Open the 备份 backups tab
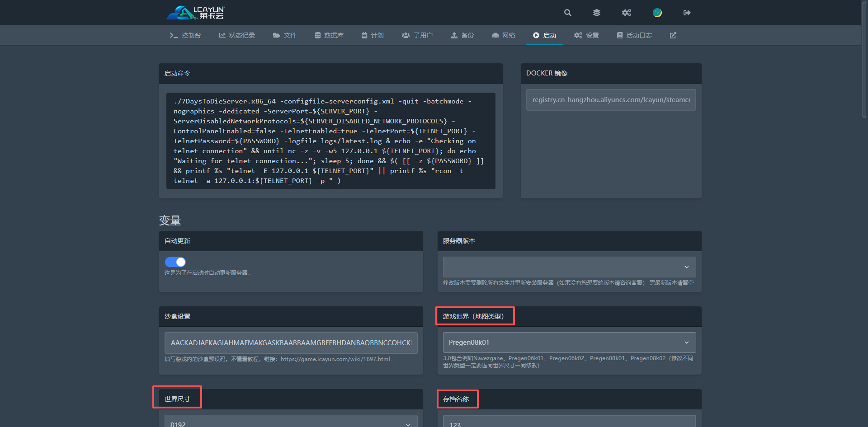 coord(462,35)
